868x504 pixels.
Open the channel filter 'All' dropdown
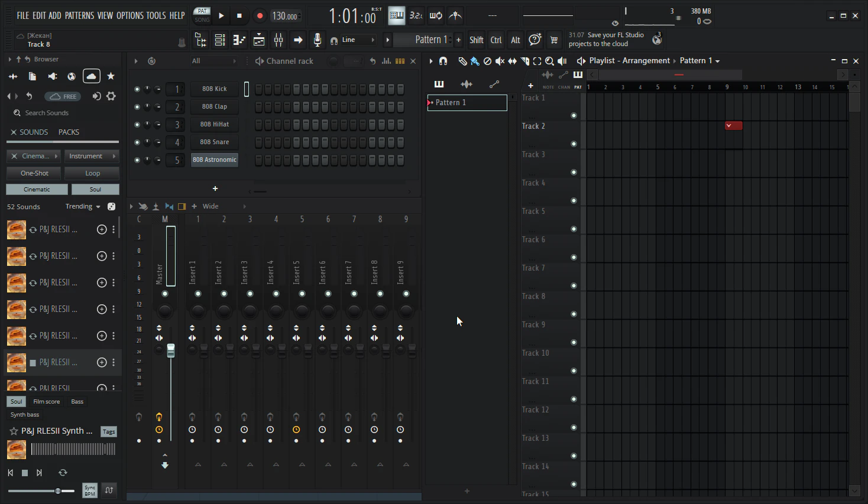click(x=213, y=61)
